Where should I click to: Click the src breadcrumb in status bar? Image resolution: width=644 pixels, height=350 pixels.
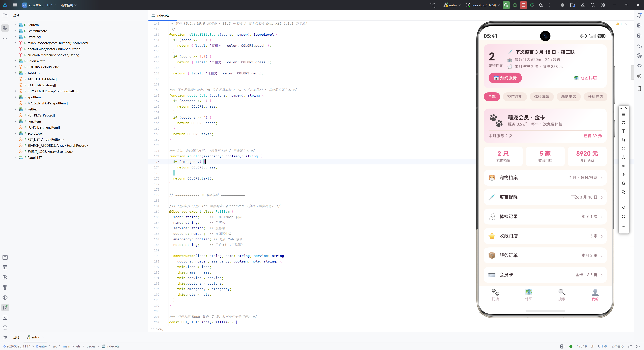coord(55,346)
